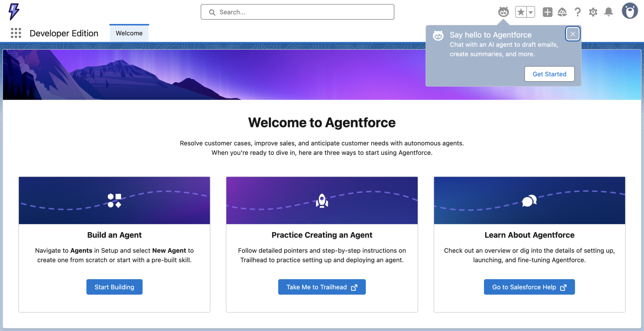The width and height of the screenshot is (644, 331).
Task: Open the Guidance Center trailhead icon
Action: pos(563,12)
